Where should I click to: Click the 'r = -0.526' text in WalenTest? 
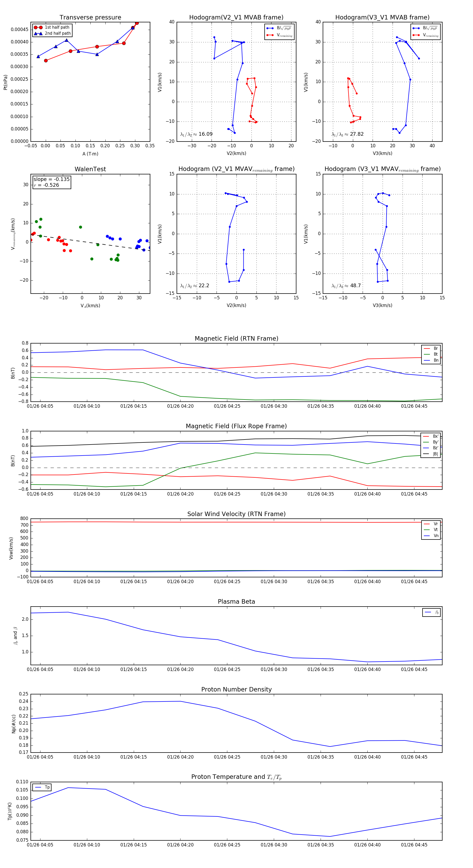[x=47, y=185]
